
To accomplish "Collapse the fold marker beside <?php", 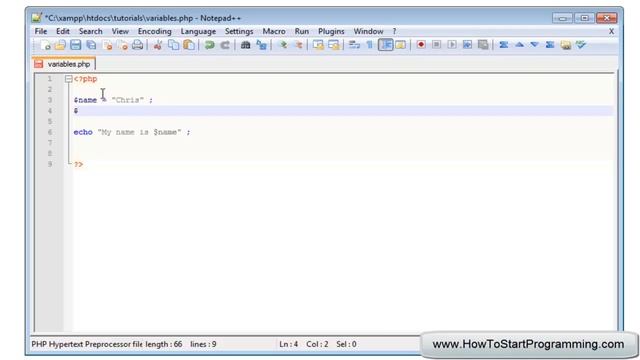I will [x=69, y=79].
